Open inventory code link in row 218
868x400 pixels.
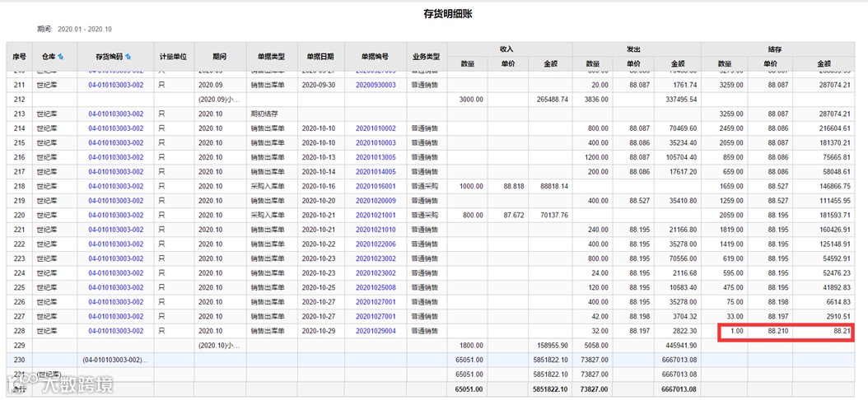tap(115, 186)
